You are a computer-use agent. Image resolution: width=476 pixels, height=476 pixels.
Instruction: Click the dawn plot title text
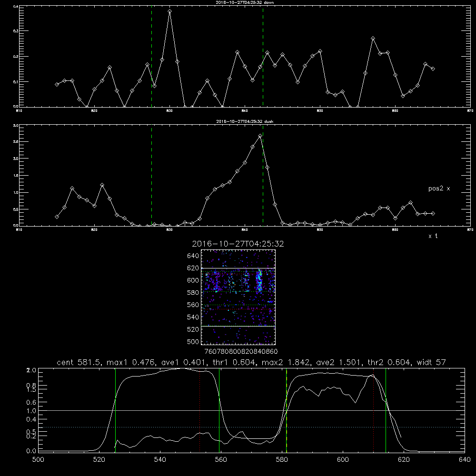(245, 2)
